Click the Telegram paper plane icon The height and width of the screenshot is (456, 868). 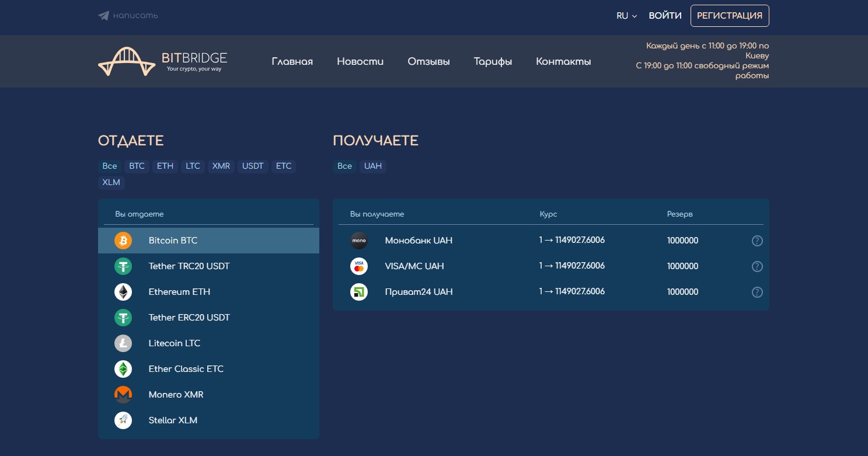104,16
